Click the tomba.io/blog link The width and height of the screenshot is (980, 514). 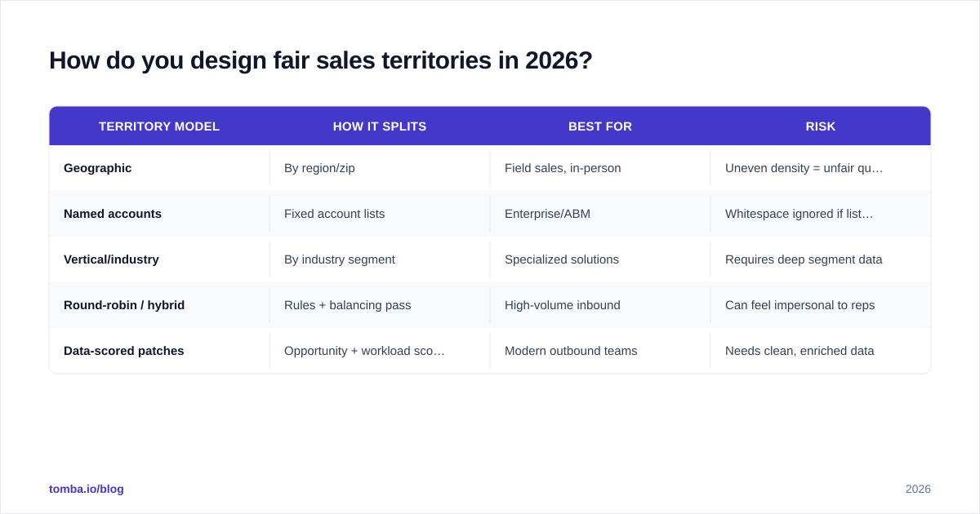tap(87, 489)
